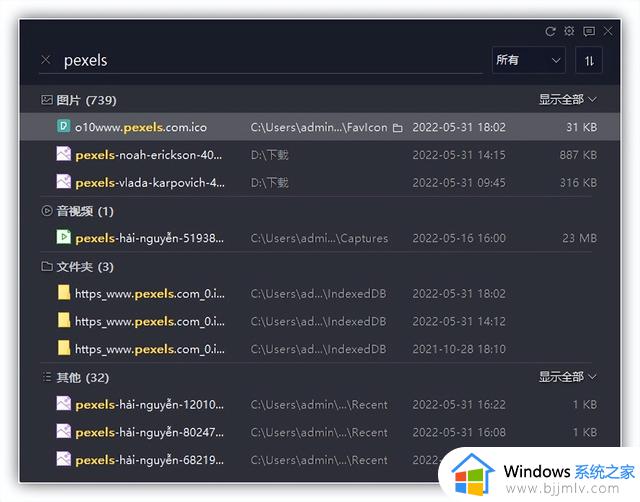Open https_www.pexels.com folder dated 2021-10-28
Image resolution: width=640 pixels, height=502 pixels.
click(x=320, y=349)
